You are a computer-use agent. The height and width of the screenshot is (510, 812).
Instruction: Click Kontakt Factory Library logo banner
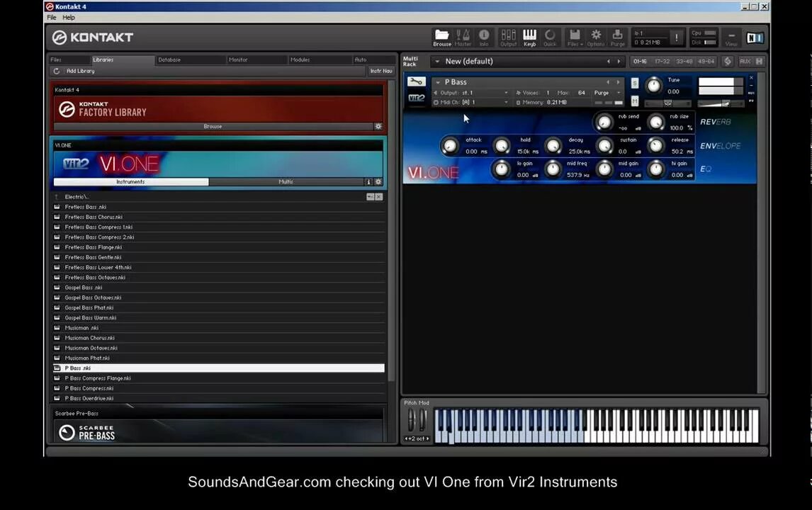point(218,109)
